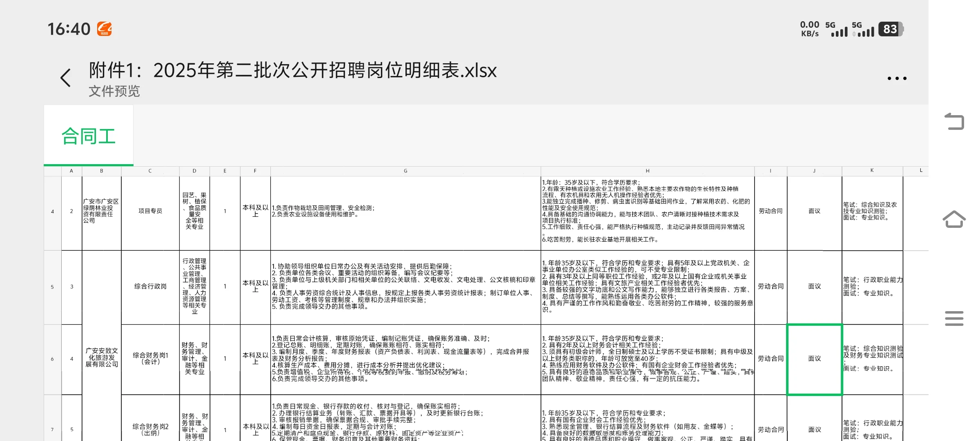Click the 综合财务岗2(出纳) cell
980x441 pixels.
[150, 418]
